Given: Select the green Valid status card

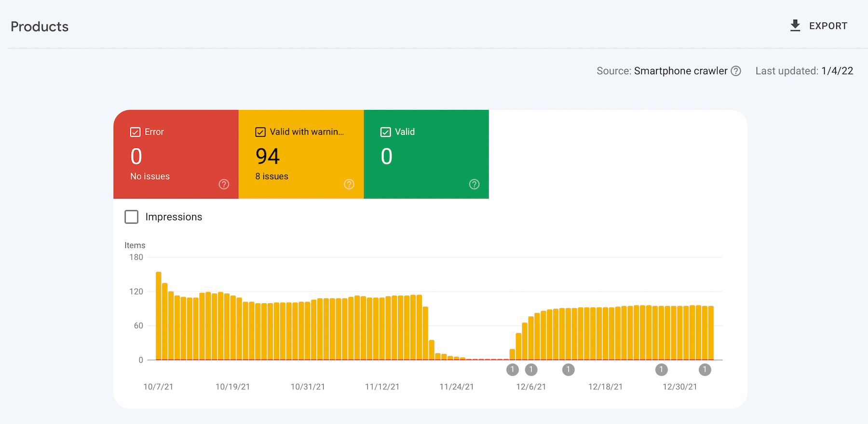Looking at the screenshot, I should click(426, 154).
